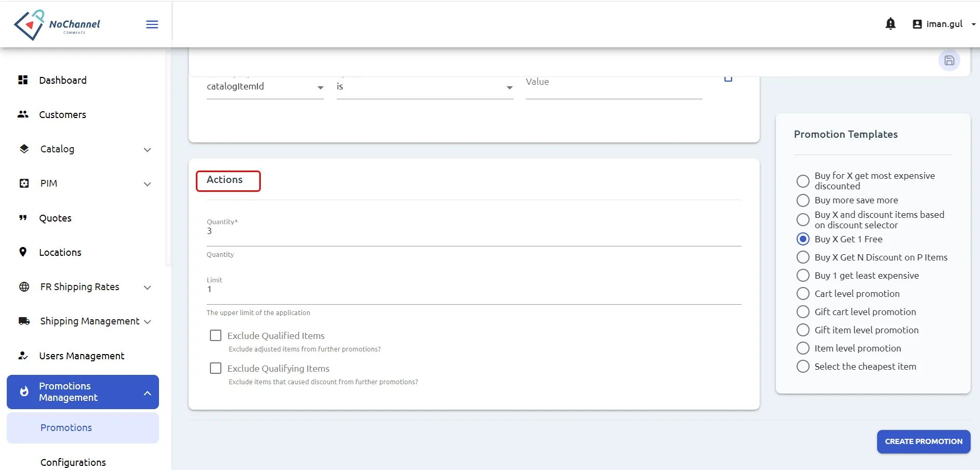Expand the Catalog submenu chevron

(x=148, y=150)
